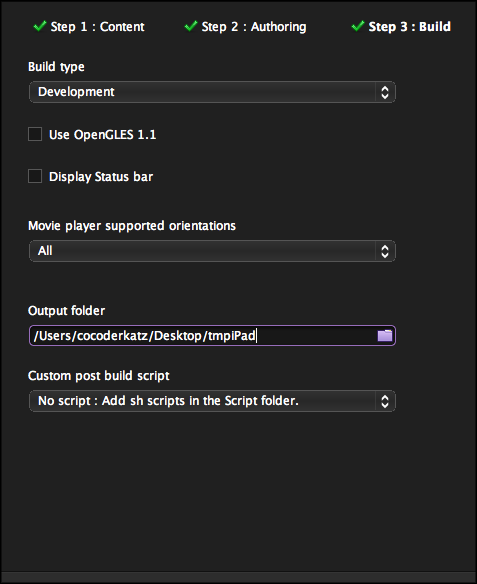Click the Custom post build script label
Viewport: 477px width, 584px height.
coord(99,376)
